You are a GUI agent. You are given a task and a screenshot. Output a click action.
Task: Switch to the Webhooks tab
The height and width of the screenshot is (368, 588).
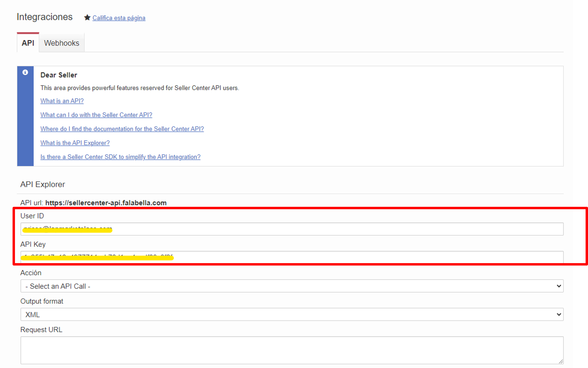tap(62, 43)
